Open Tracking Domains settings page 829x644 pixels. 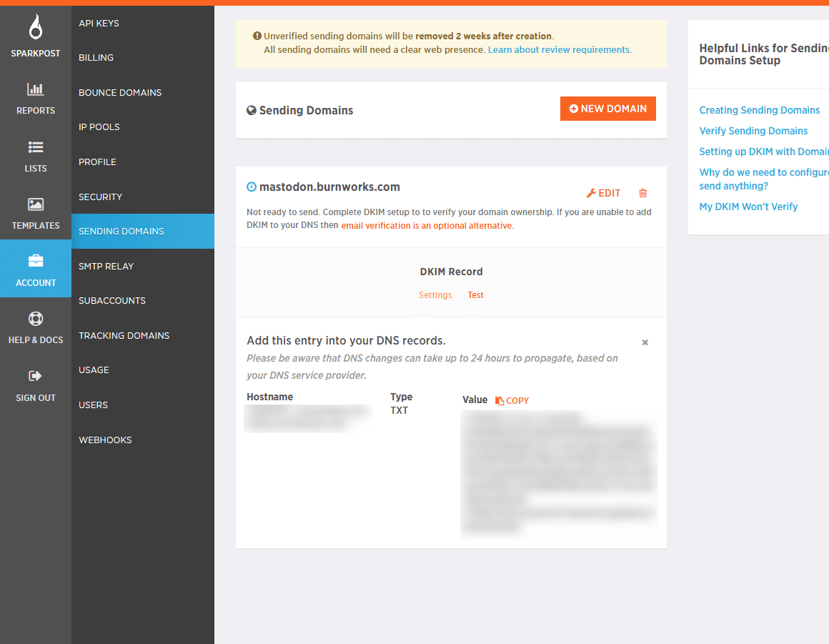(x=124, y=335)
